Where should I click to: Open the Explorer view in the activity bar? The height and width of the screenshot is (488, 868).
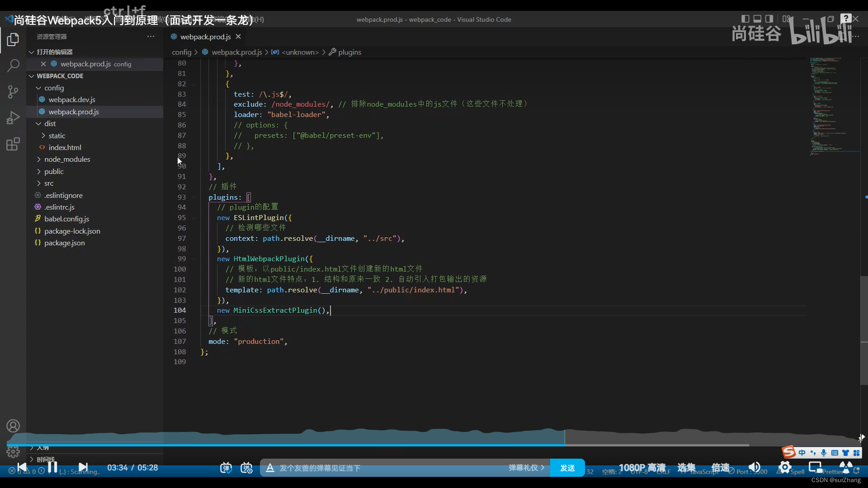pyautogui.click(x=13, y=40)
